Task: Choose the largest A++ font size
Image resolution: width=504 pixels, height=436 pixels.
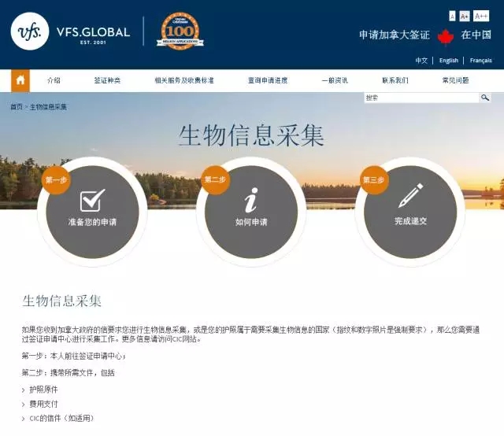Action: click(x=481, y=16)
